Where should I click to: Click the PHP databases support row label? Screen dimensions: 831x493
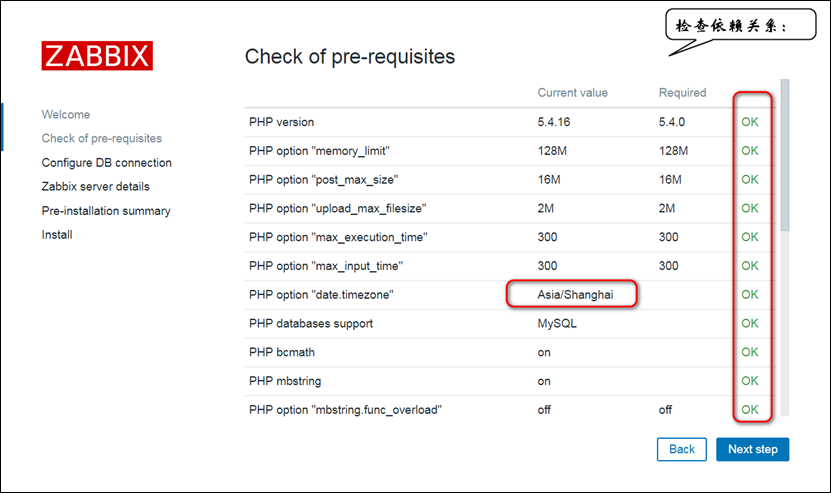(x=311, y=323)
